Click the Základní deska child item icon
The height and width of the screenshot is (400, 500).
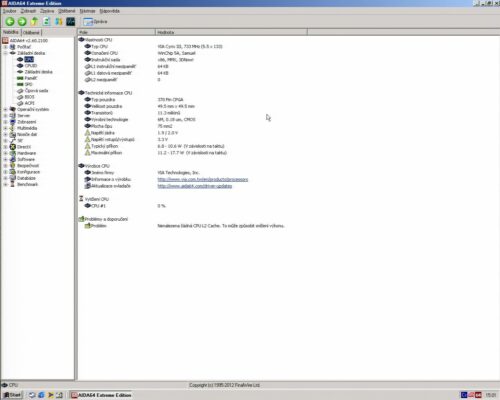click(x=20, y=72)
